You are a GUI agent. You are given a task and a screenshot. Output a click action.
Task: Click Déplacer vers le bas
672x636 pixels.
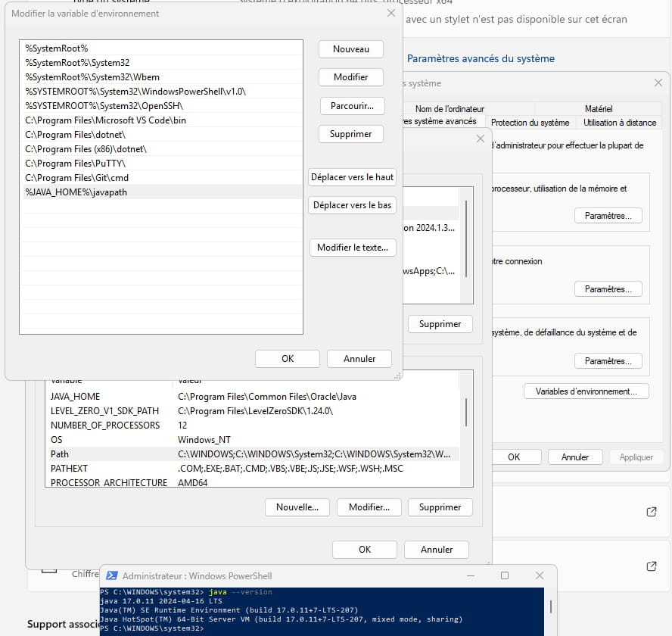point(353,205)
